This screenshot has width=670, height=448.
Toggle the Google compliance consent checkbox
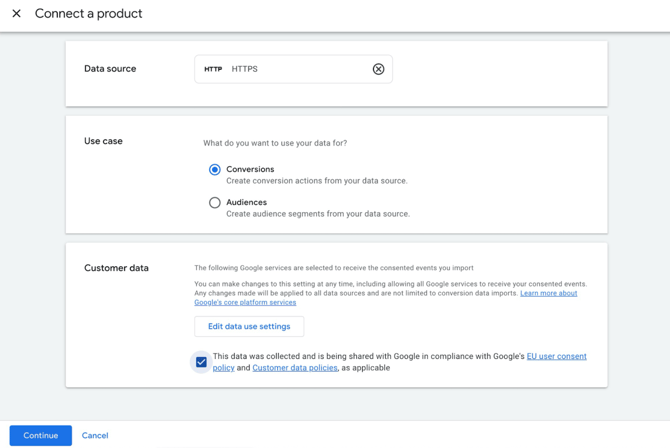201,362
